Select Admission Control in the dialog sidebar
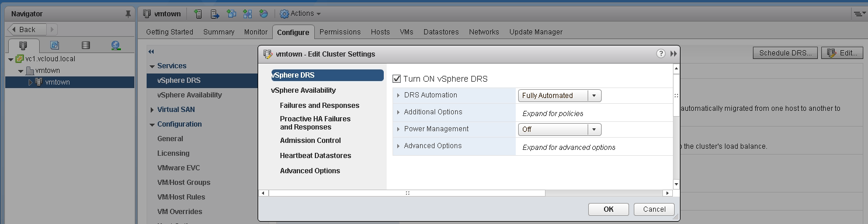This screenshot has height=224, width=868. click(x=310, y=141)
